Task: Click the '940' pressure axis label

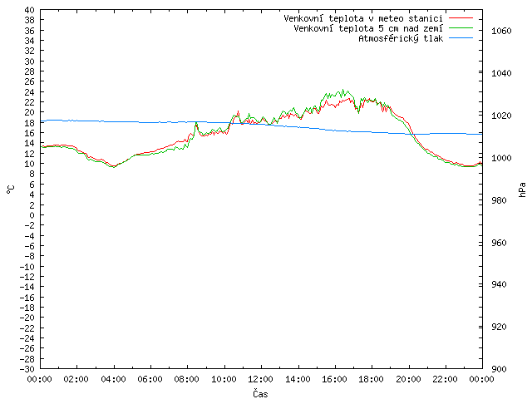Action: pyautogui.click(x=499, y=284)
